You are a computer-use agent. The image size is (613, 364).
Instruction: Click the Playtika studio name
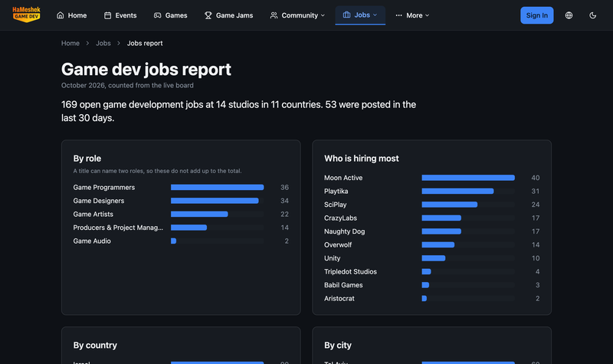pos(336,191)
